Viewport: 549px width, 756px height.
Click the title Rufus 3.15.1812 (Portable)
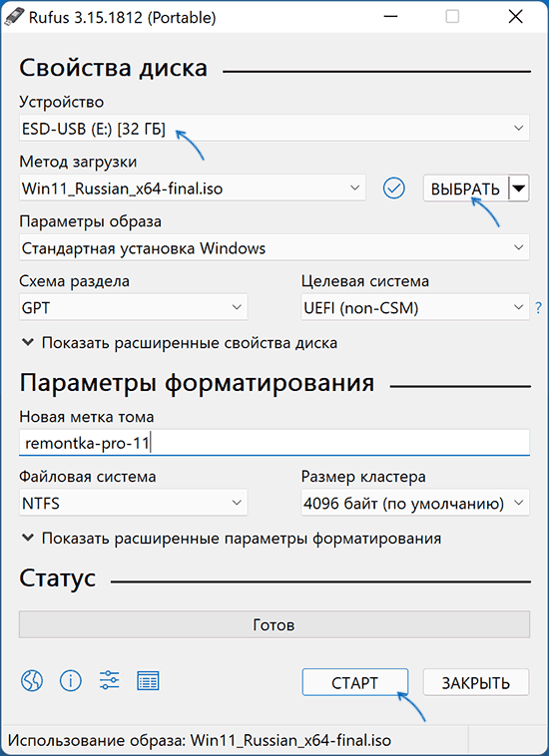click(123, 18)
